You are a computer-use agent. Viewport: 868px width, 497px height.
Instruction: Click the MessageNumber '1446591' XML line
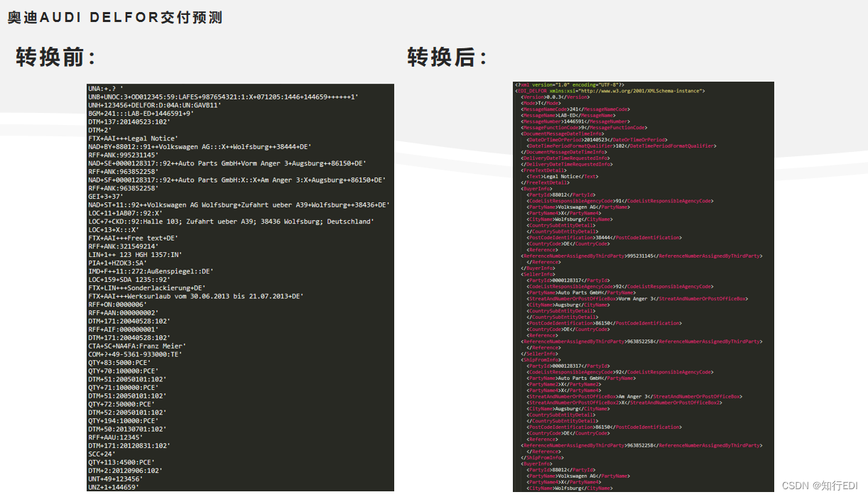tap(575, 121)
